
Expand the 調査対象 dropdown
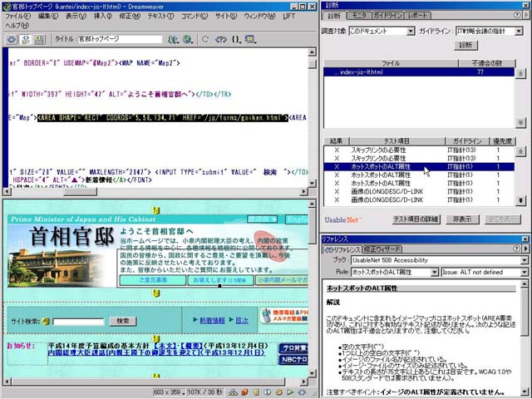[409, 31]
